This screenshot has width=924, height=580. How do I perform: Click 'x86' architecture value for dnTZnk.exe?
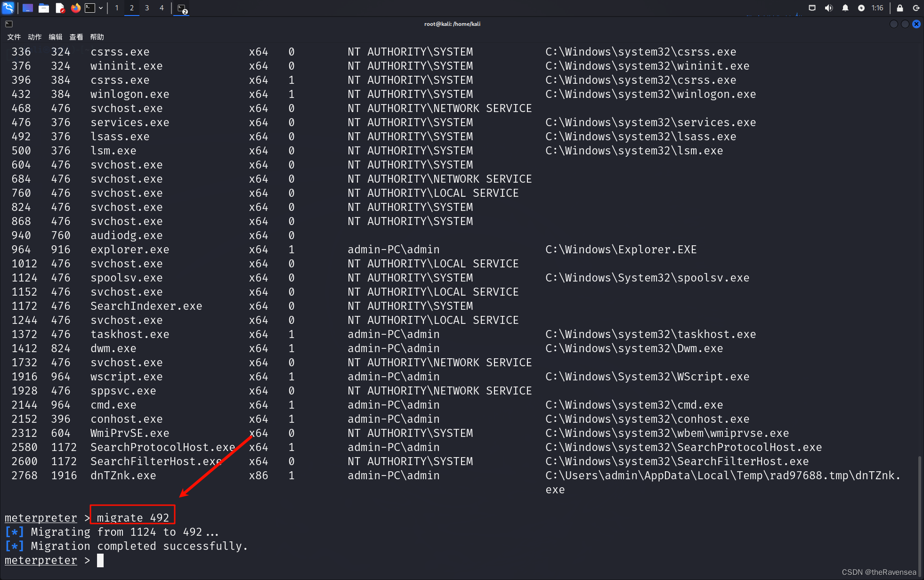tap(259, 475)
